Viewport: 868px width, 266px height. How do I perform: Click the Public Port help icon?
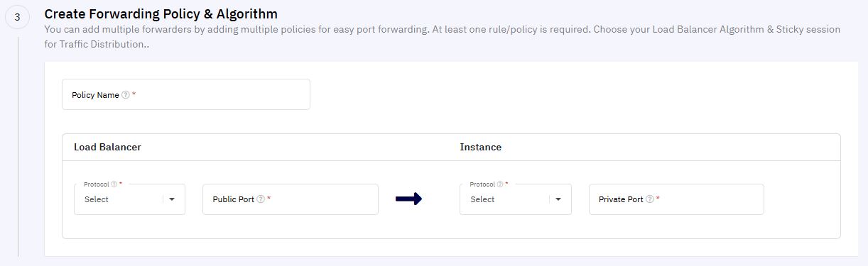tap(261, 199)
